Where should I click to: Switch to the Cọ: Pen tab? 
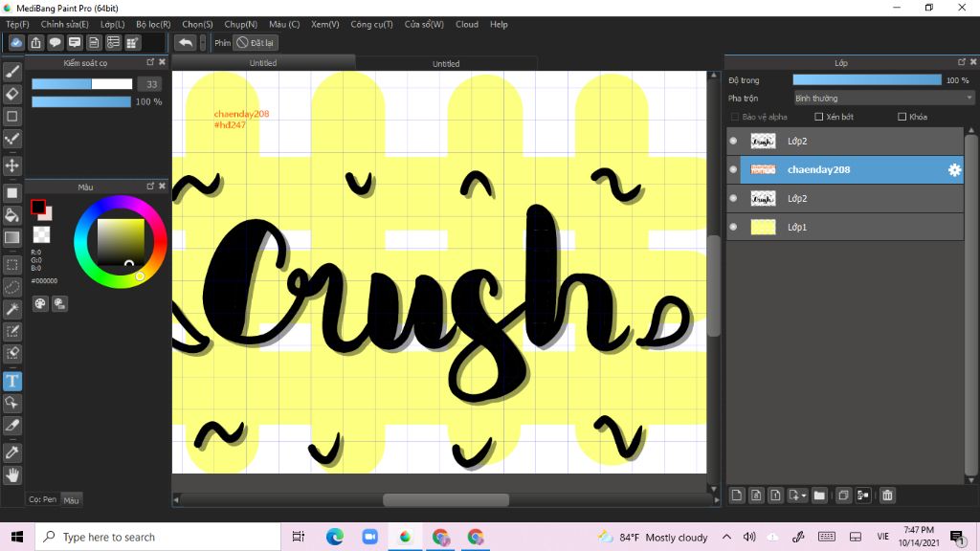42,499
